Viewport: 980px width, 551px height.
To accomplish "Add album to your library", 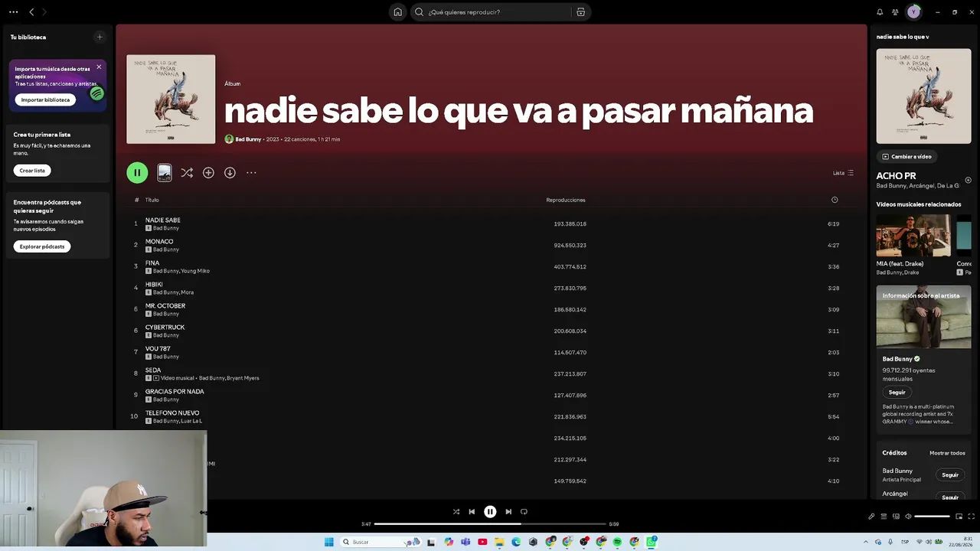I will (x=208, y=173).
